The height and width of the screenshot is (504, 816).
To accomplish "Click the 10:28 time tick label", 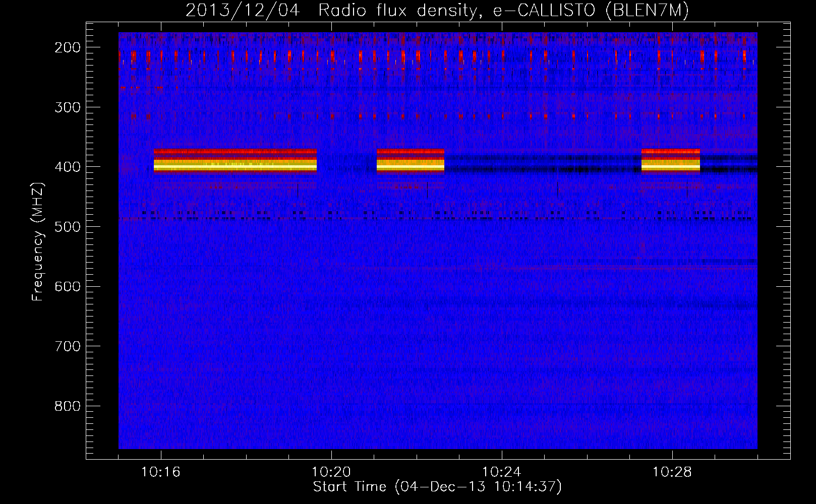I will (x=672, y=472).
